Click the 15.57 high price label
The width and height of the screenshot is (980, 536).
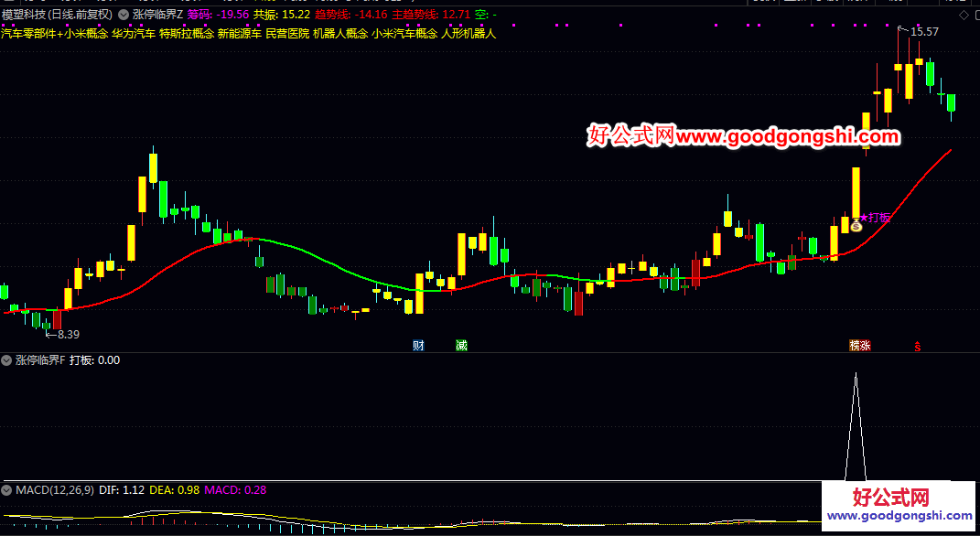coord(924,32)
